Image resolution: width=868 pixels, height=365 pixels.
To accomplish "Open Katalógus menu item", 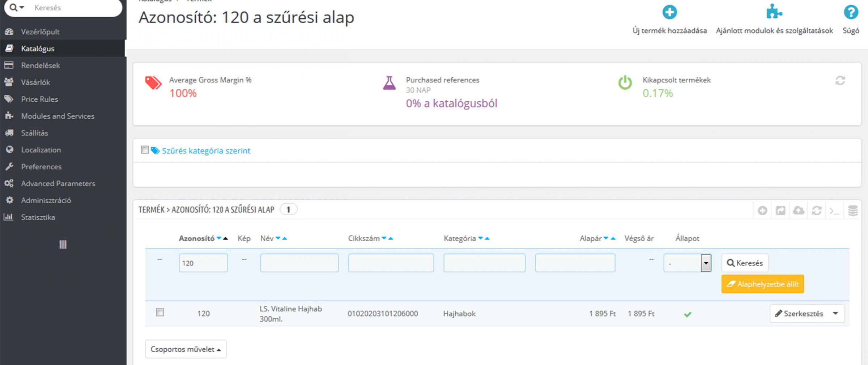I will click(x=38, y=48).
